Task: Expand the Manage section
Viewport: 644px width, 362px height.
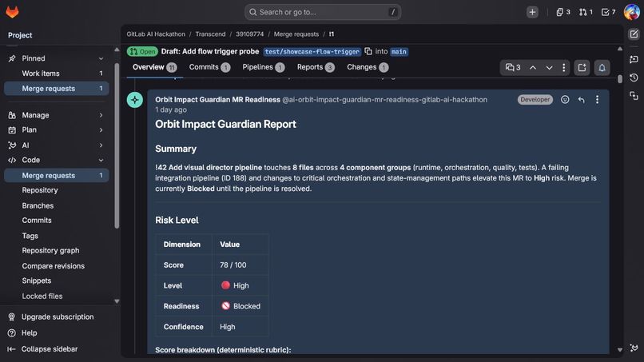Action: pos(101,115)
